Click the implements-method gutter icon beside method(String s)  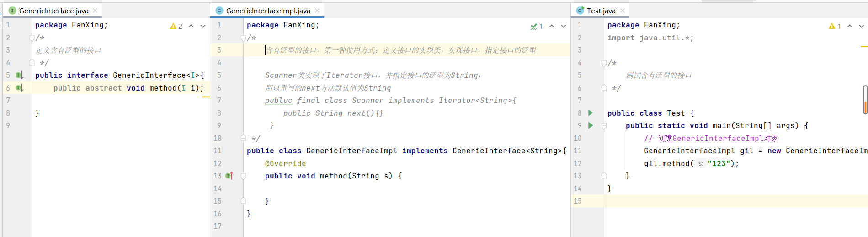(229, 176)
